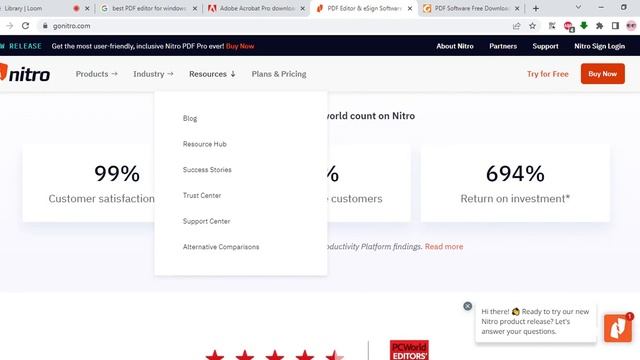Click the forward navigation arrow
The height and width of the screenshot is (360, 640).
pyautogui.click(x=9, y=26)
